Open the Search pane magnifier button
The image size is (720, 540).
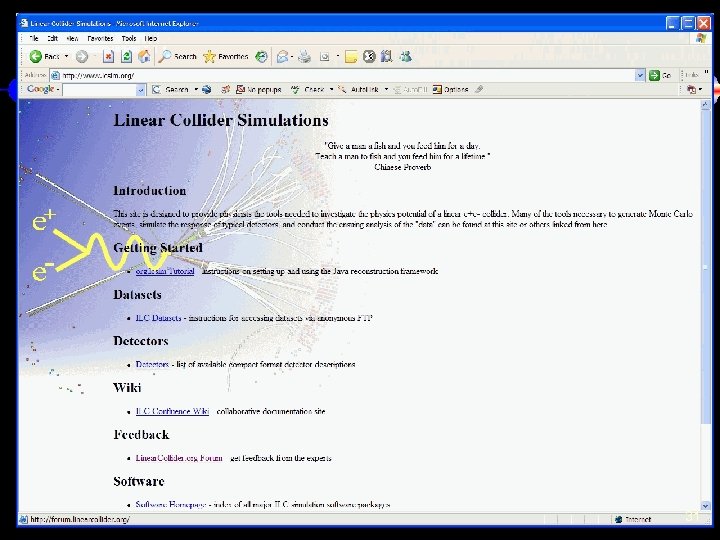pyautogui.click(x=178, y=56)
